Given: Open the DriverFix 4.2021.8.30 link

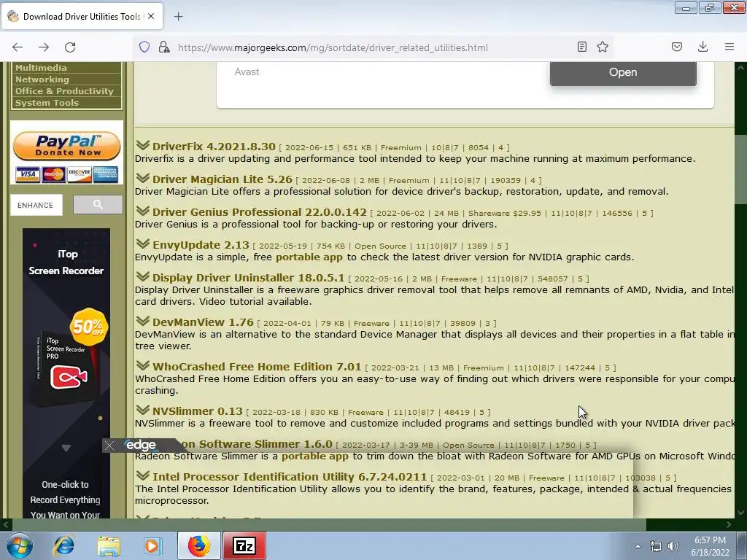Looking at the screenshot, I should click(x=214, y=146).
